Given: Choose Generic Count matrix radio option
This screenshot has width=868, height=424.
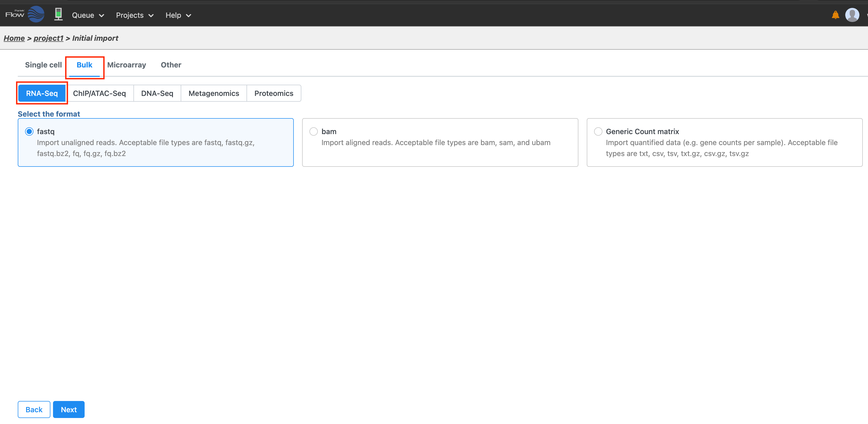Looking at the screenshot, I should coord(598,131).
